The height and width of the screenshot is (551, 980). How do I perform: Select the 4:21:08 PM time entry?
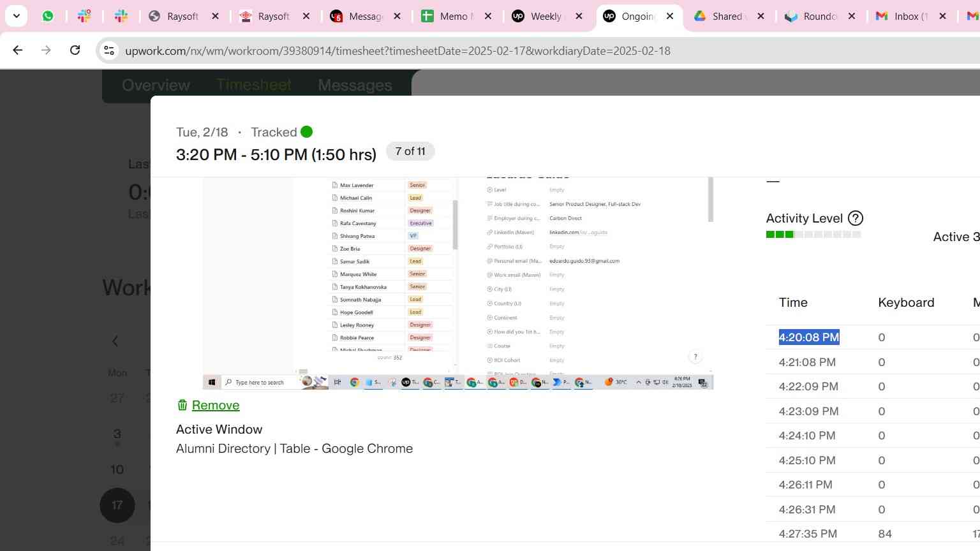[x=807, y=362]
